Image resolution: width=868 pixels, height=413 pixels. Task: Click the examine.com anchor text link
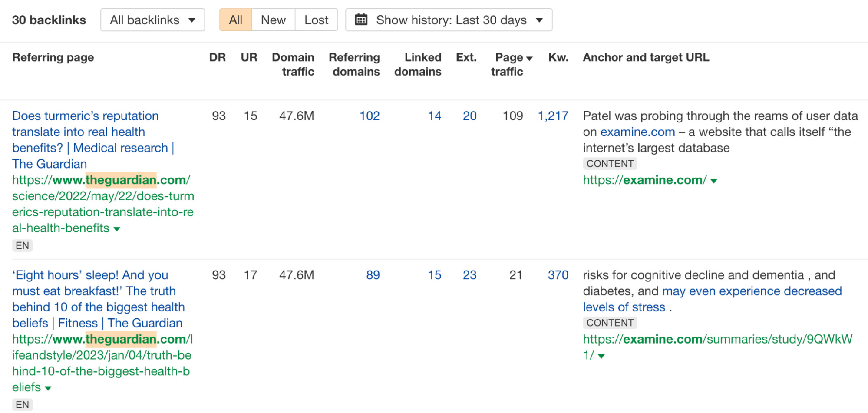pyautogui.click(x=637, y=132)
